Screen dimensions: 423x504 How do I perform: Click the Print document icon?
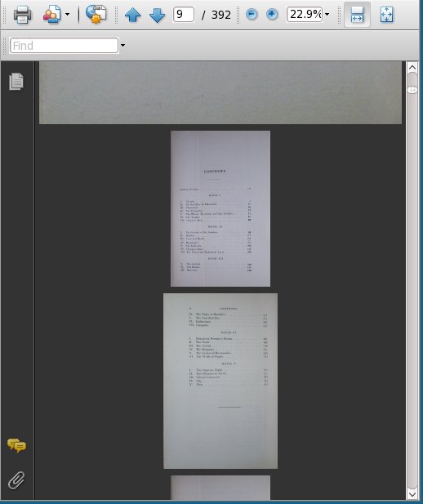[22, 15]
